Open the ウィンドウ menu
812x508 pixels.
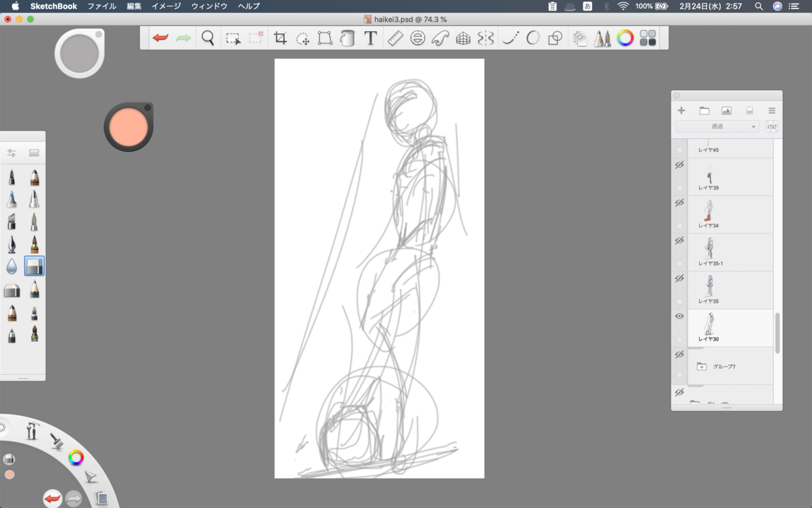pyautogui.click(x=210, y=6)
